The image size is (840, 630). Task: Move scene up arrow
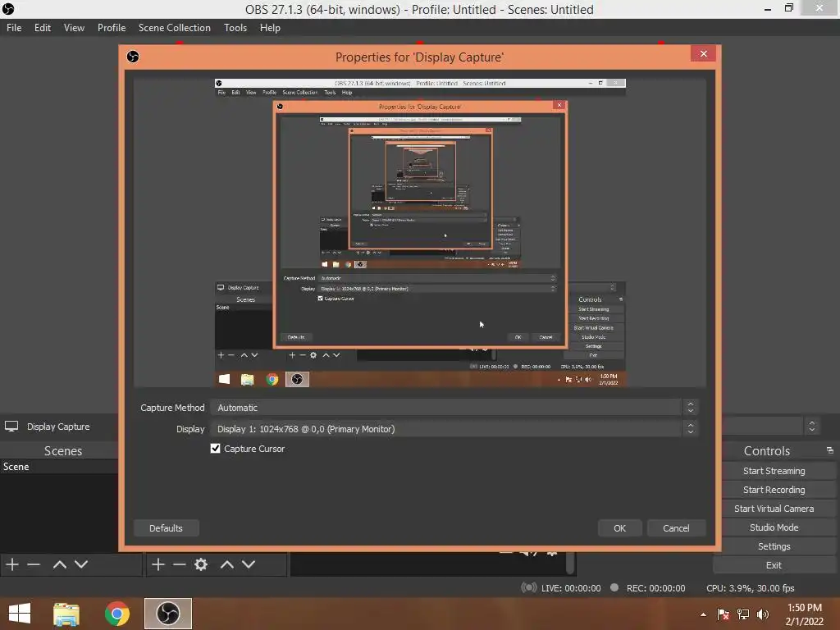pos(59,564)
